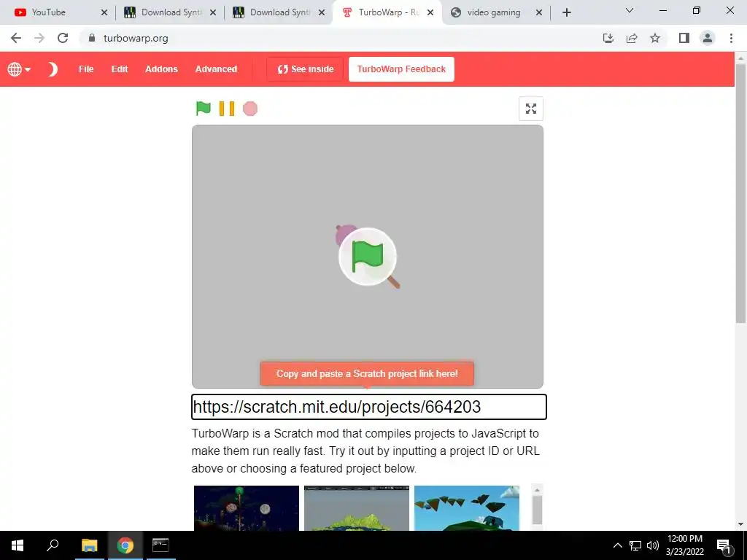
Task: Click the page vertical scrollbar thumb
Action: coord(740,192)
